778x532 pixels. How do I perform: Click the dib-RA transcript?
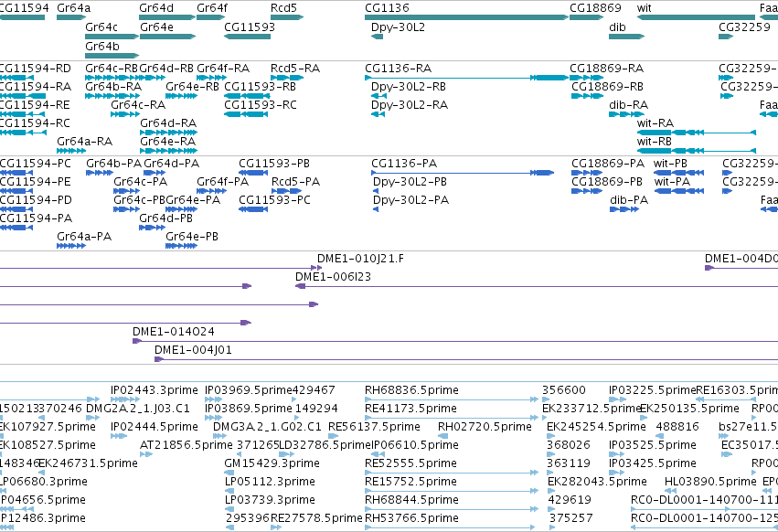[x=626, y=114]
